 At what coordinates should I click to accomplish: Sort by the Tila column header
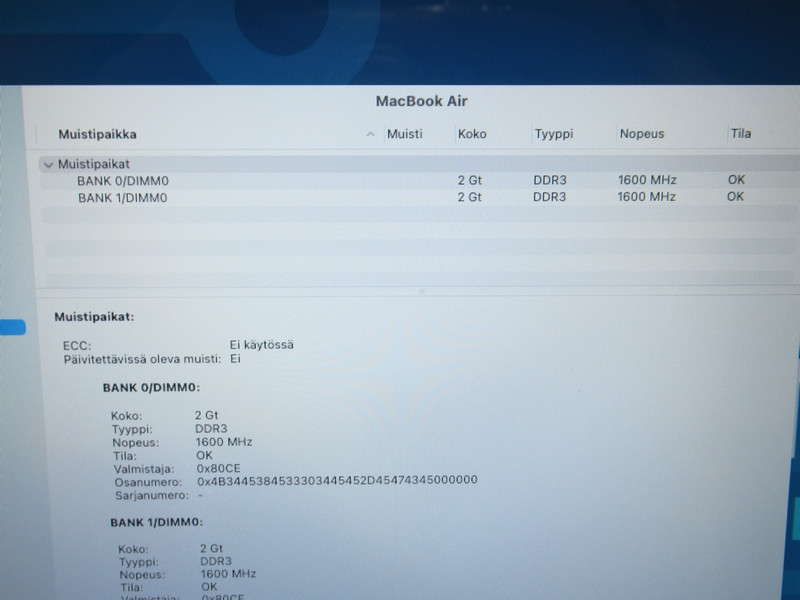tap(740, 133)
